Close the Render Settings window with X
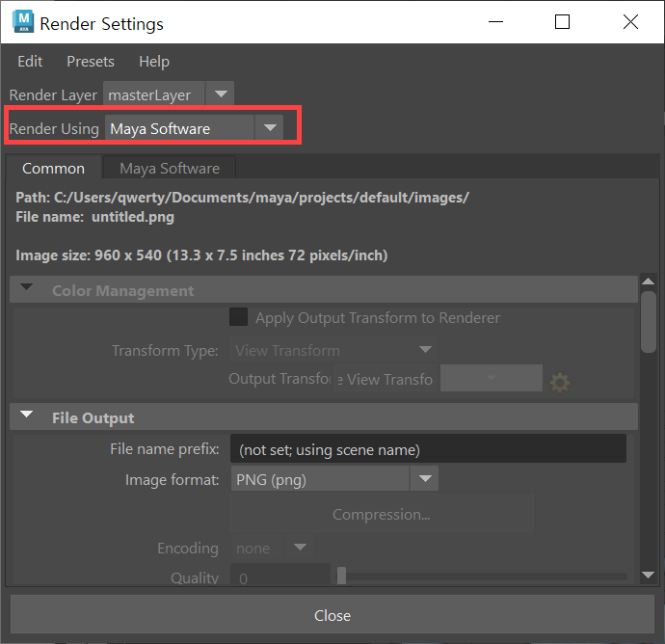Viewport: 665px width, 644px height. [x=630, y=21]
